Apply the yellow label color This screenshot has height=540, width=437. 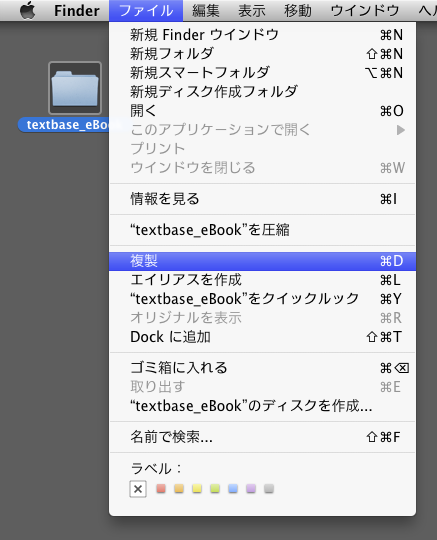(197, 488)
